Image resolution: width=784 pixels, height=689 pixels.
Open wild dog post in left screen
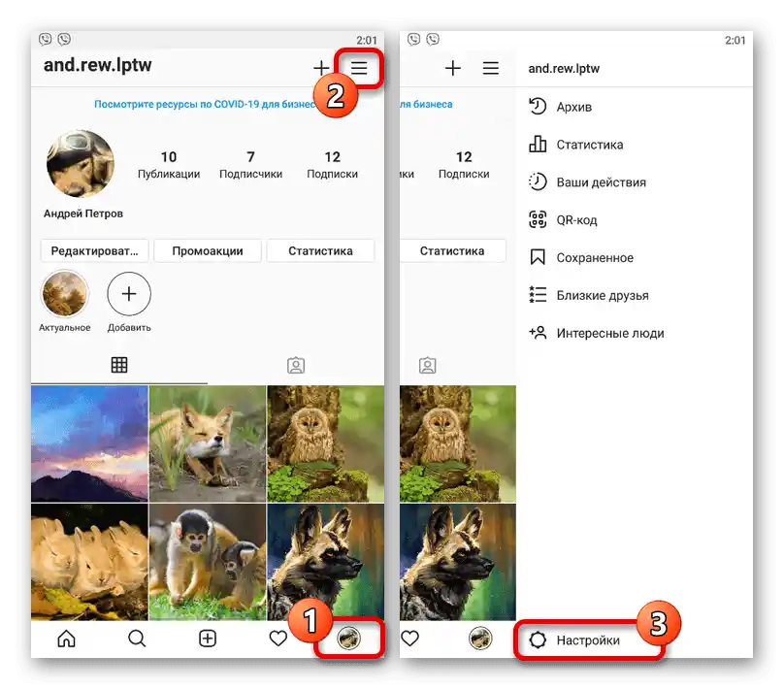pyautogui.click(x=325, y=562)
